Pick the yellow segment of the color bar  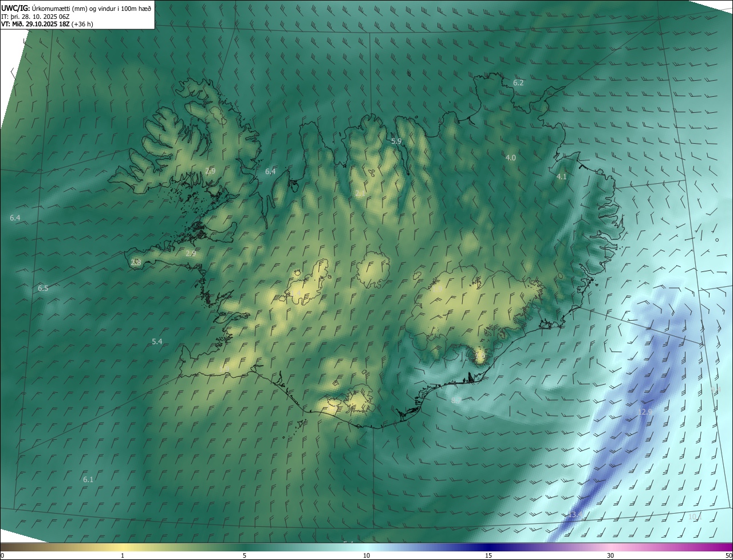coord(123,547)
